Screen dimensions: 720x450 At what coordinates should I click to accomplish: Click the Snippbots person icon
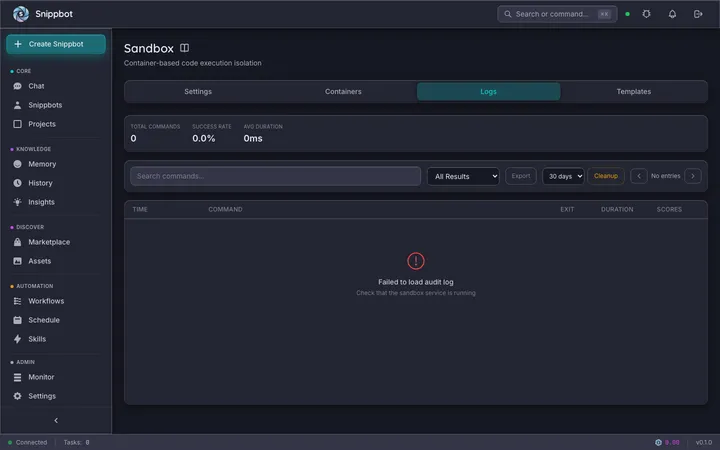point(17,105)
